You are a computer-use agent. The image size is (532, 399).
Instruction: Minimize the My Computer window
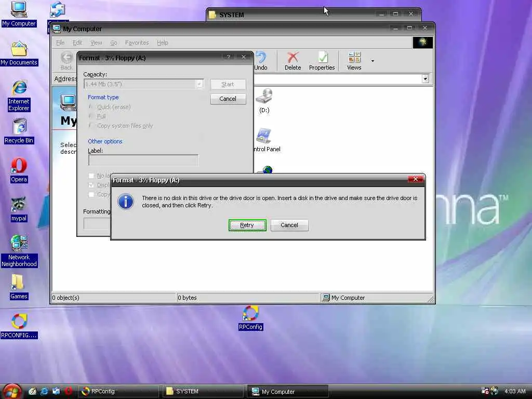(395, 29)
